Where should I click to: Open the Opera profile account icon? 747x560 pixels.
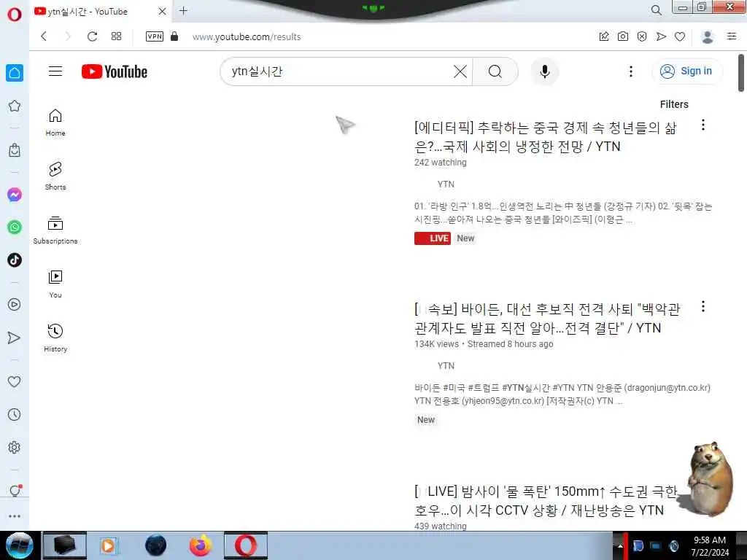708,36
